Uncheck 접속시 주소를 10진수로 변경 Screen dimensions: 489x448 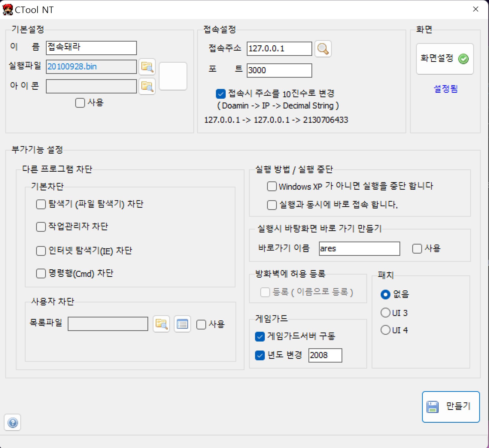(x=221, y=94)
